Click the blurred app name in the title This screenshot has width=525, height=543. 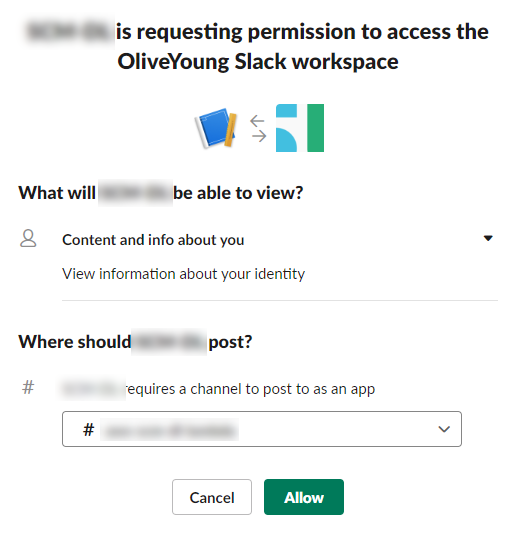pyautogui.click(x=69, y=32)
